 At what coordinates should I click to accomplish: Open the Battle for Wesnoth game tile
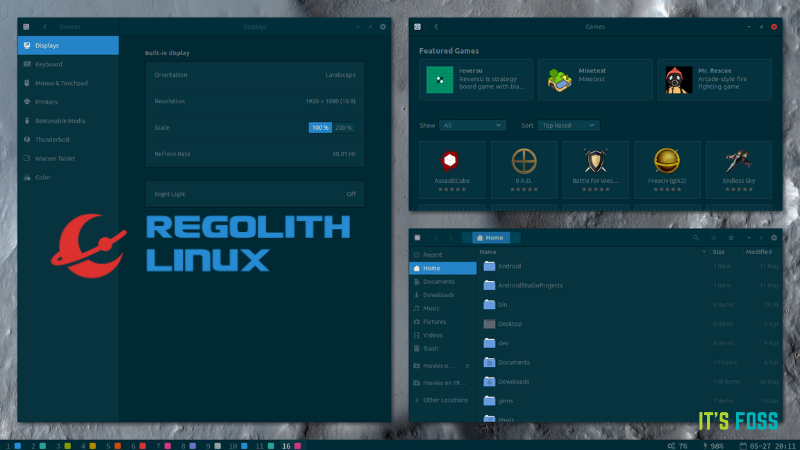[595, 170]
